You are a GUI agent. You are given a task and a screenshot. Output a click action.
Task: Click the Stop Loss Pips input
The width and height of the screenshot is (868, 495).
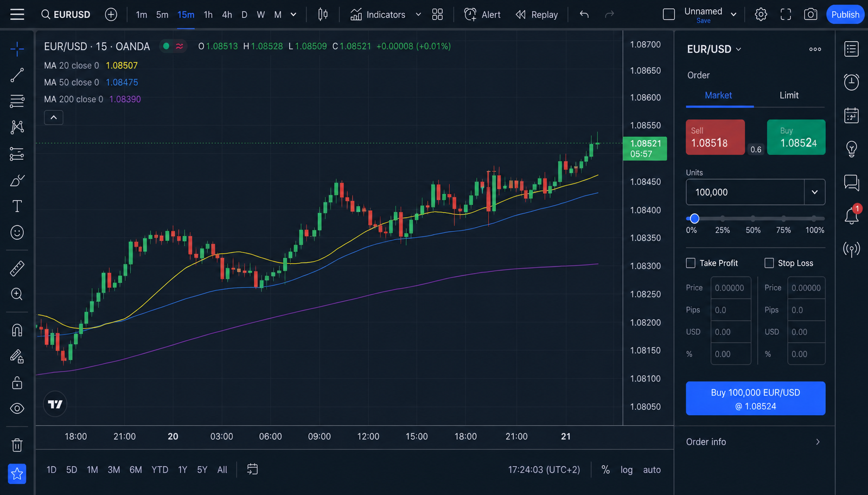click(806, 310)
